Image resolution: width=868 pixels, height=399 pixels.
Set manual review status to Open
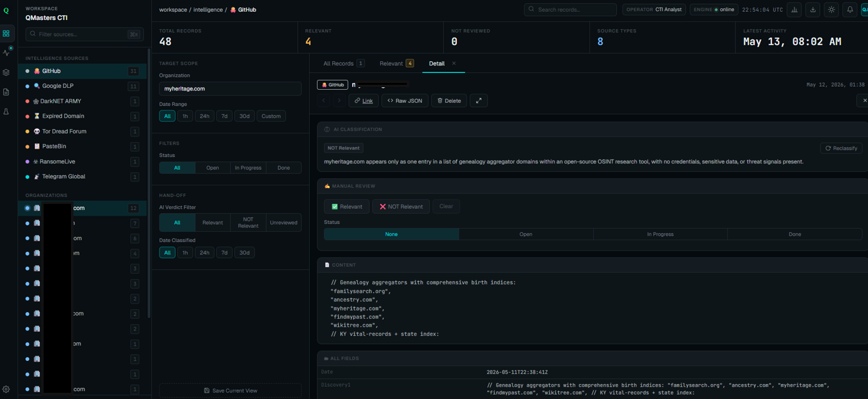(526, 234)
